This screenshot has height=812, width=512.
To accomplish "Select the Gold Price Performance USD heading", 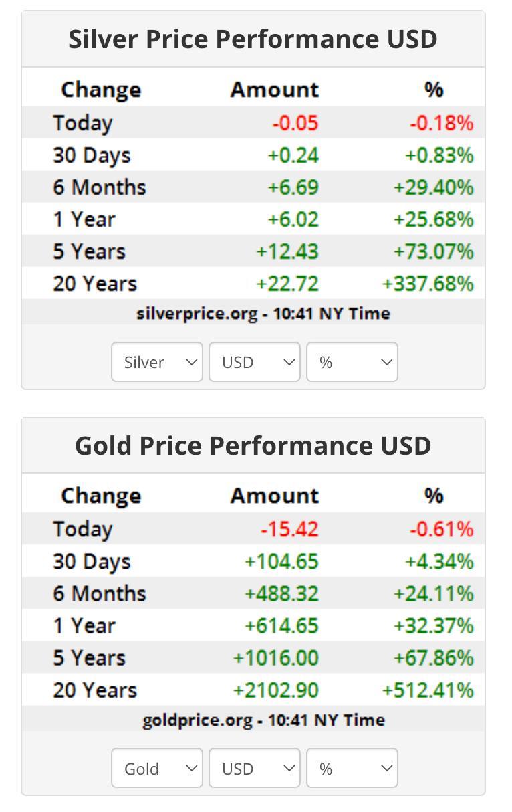I will pos(253,445).
